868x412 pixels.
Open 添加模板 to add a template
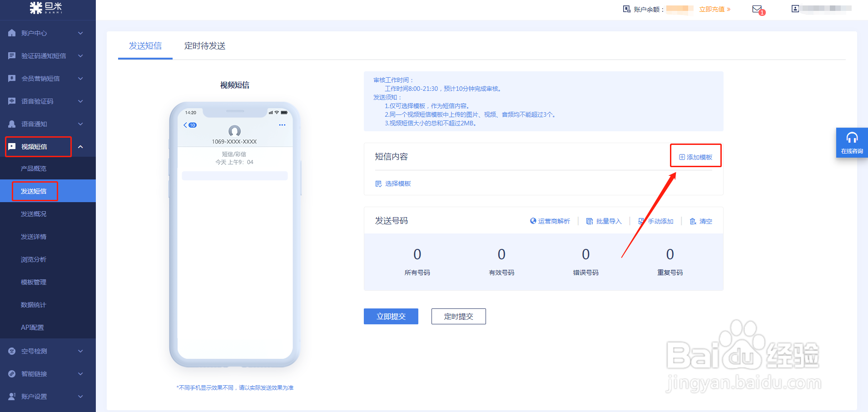(695, 156)
